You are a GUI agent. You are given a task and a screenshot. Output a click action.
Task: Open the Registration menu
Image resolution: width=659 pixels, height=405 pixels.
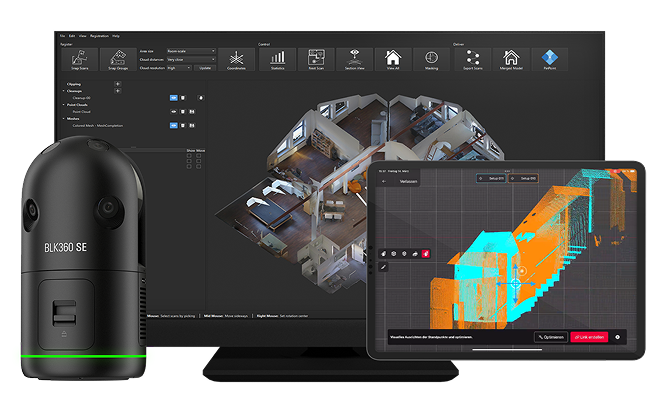click(x=99, y=36)
